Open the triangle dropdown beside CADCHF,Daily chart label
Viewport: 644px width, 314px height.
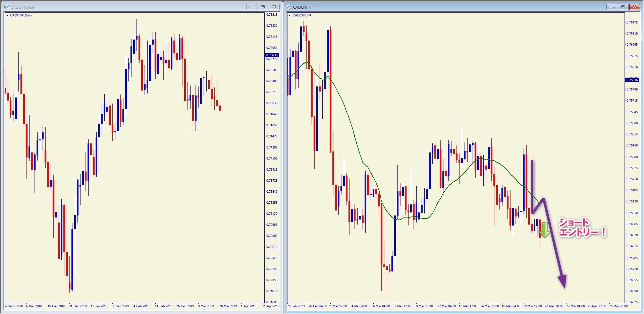click(x=7, y=15)
